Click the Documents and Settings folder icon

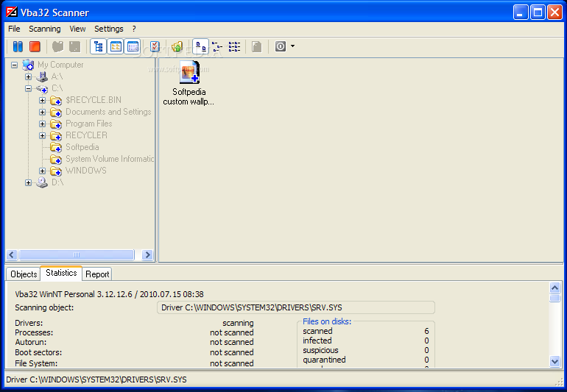click(56, 113)
